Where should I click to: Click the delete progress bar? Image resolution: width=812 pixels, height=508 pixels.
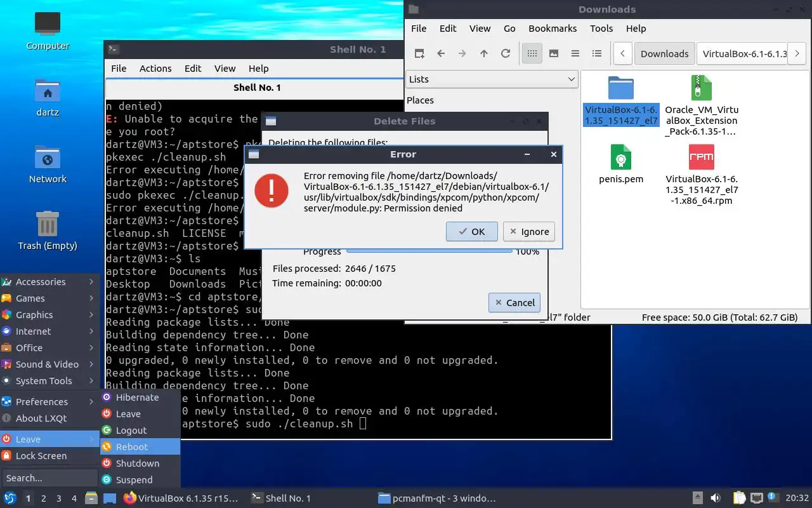coord(429,251)
